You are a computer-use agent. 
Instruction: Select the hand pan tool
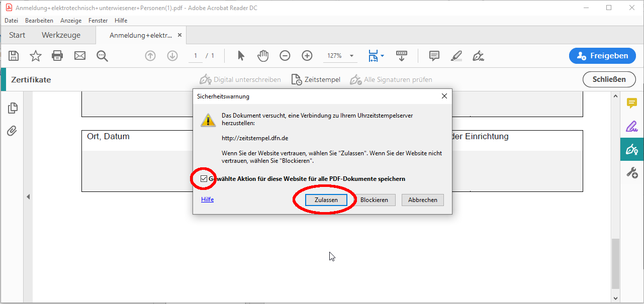point(263,56)
